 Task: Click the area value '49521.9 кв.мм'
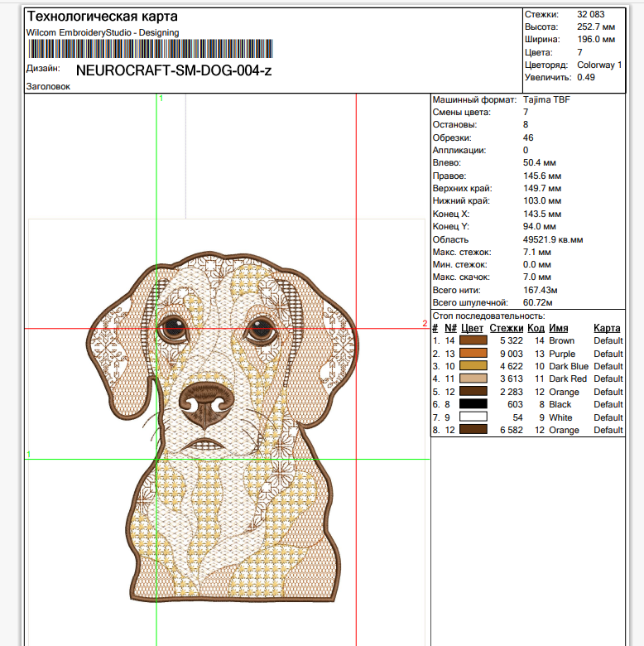coord(553,240)
